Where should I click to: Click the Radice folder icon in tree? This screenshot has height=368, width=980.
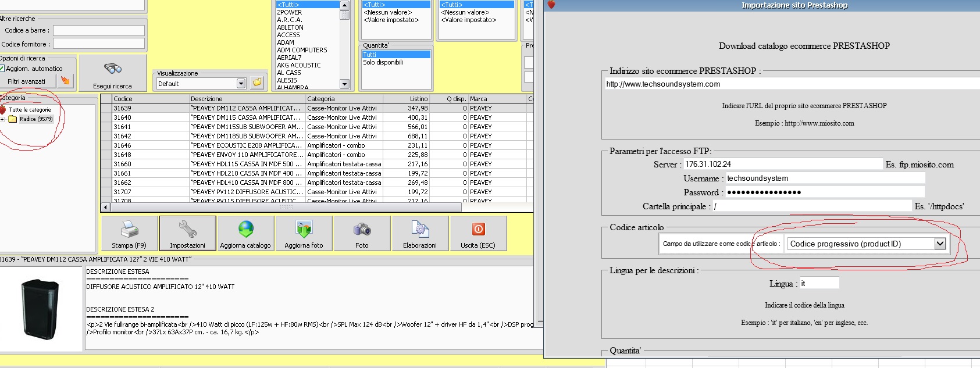[x=12, y=119]
